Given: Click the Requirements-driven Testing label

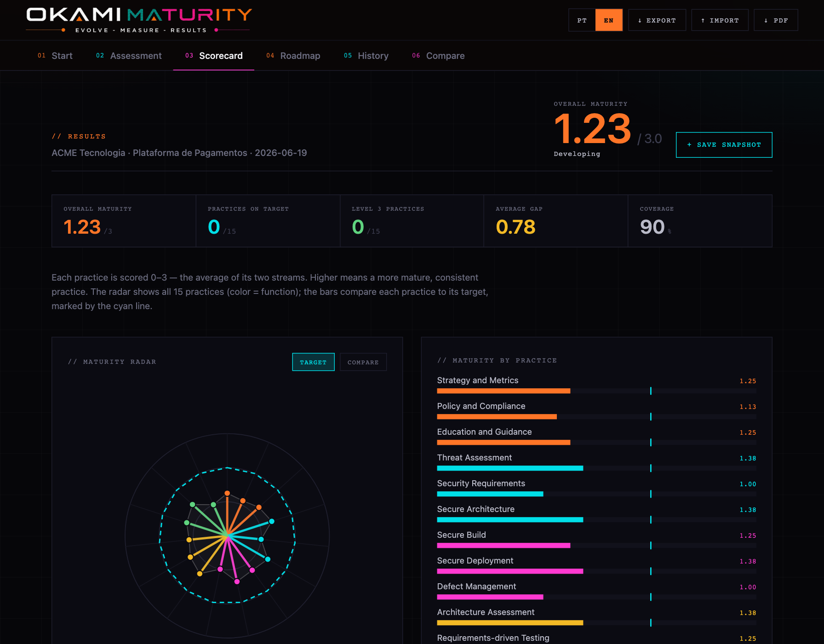Looking at the screenshot, I should [493, 638].
